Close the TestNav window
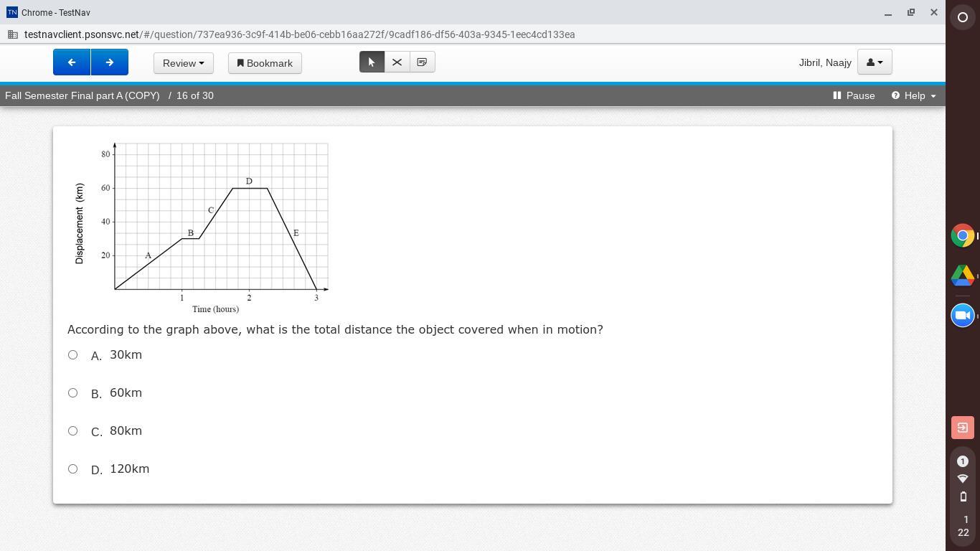Viewport: 980px width, 551px height. click(x=933, y=12)
